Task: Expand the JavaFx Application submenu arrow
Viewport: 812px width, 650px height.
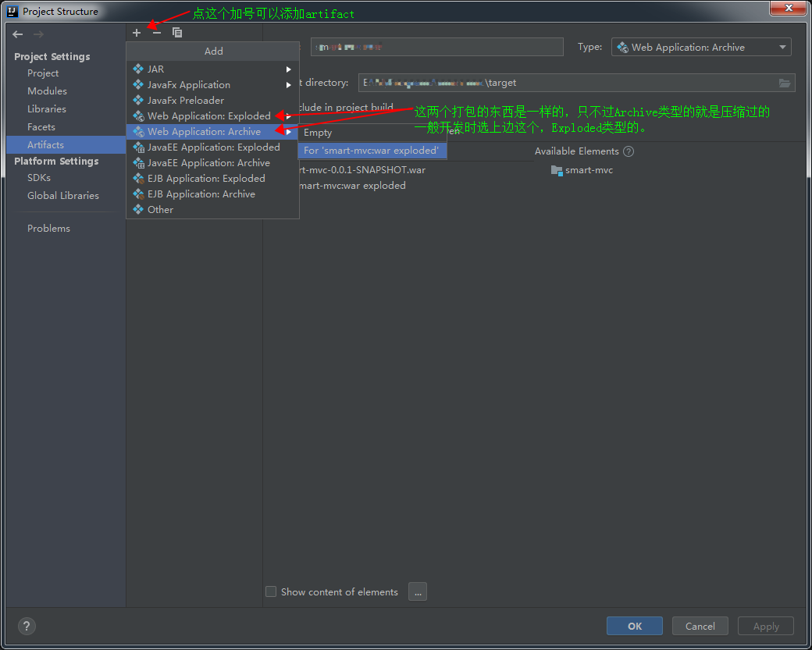Action: pos(289,84)
